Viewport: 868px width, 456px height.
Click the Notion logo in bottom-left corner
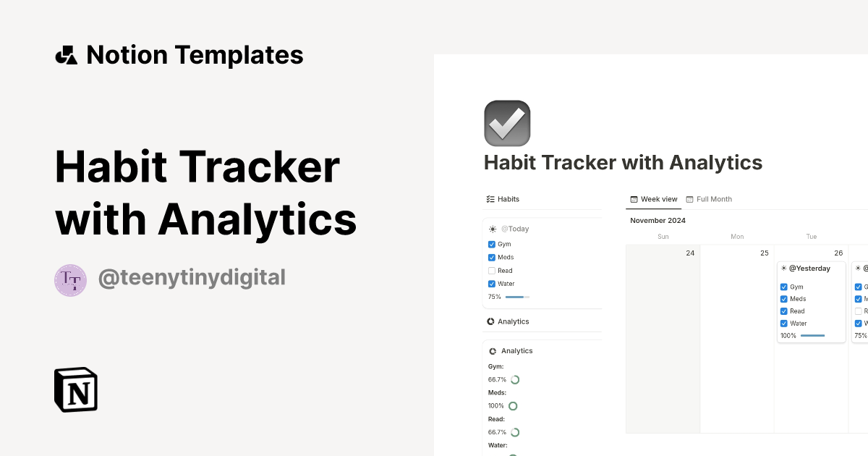click(75, 389)
